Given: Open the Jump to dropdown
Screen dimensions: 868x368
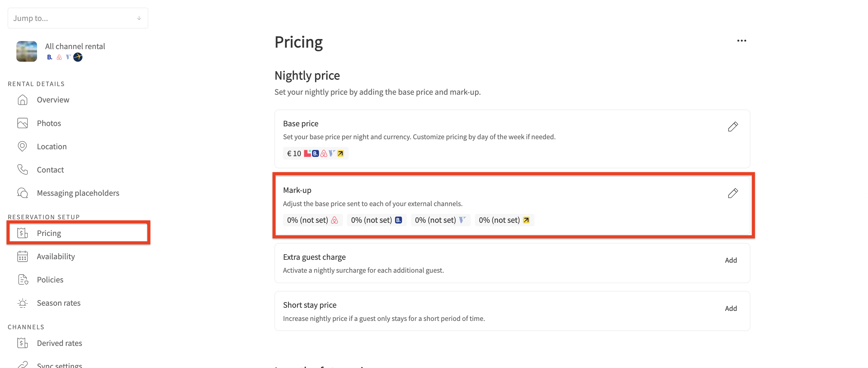Looking at the screenshot, I should (78, 18).
